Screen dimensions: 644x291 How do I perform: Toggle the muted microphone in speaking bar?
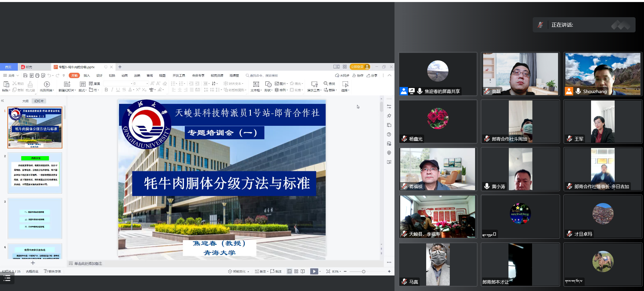(x=540, y=25)
